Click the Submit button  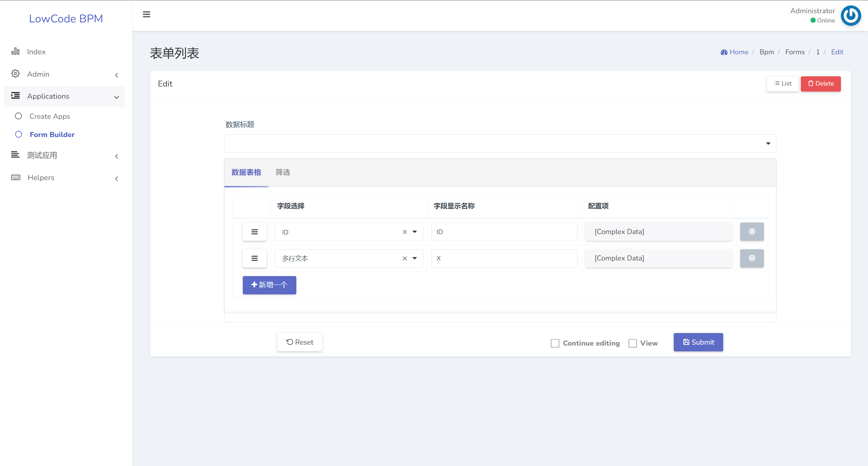(698, 342)
